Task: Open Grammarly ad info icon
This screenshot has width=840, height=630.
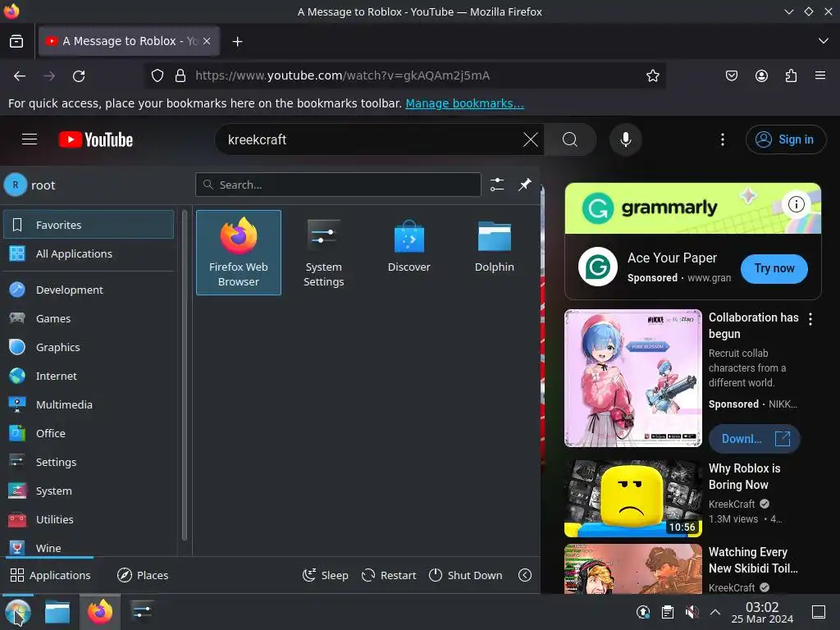Action: tap(796, 204)
